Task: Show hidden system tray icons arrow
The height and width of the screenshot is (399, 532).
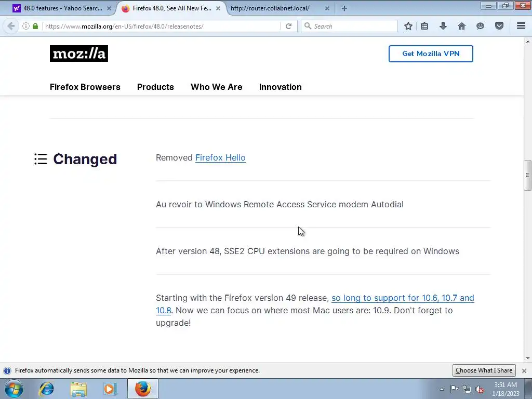Action: tap(442, 389)
